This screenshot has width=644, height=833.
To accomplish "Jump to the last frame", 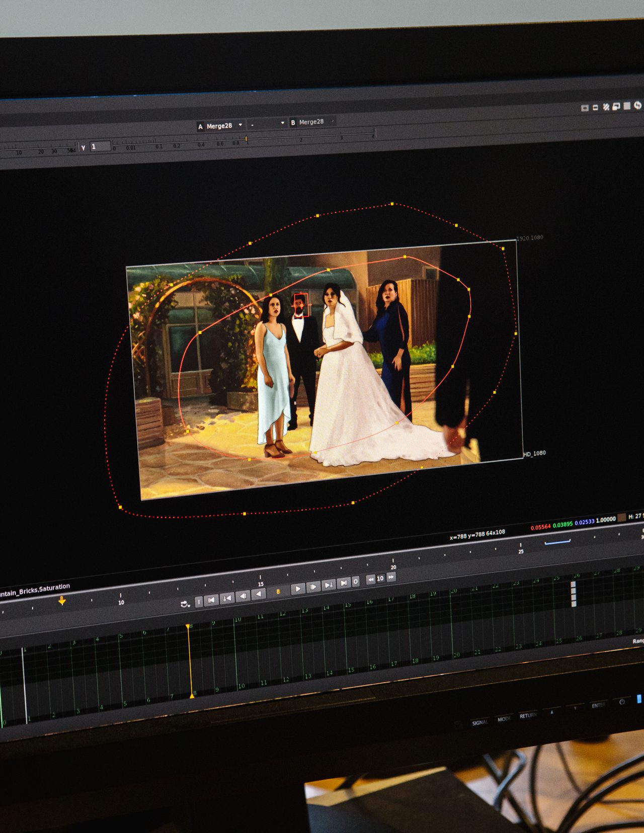I will point(344,583).
